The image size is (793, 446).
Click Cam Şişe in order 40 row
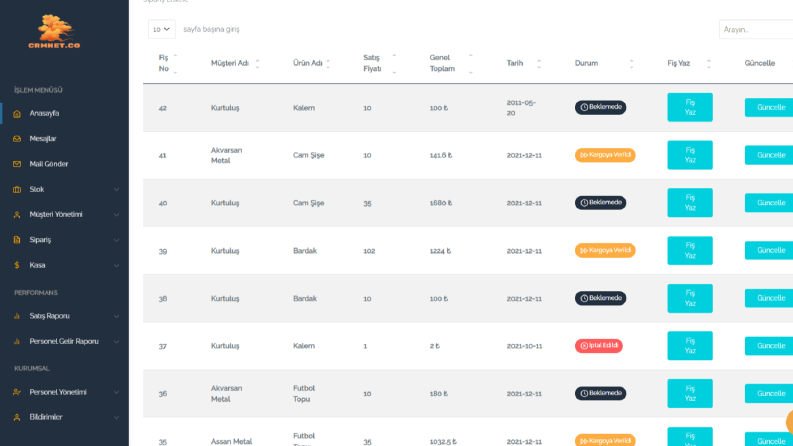(x=309, y=203)
